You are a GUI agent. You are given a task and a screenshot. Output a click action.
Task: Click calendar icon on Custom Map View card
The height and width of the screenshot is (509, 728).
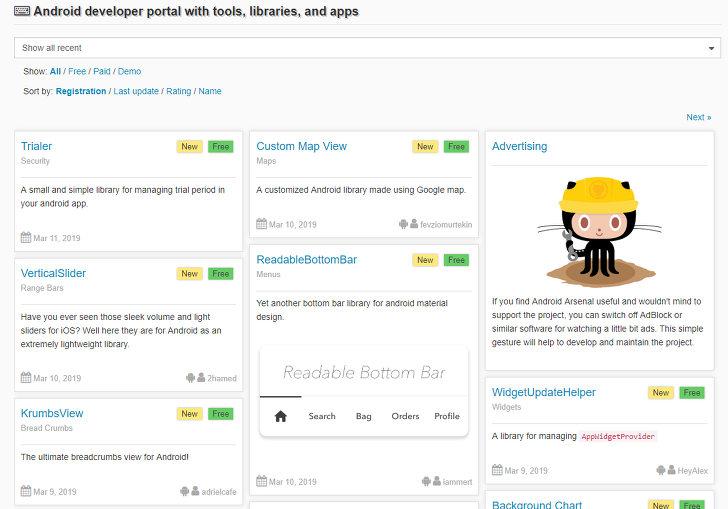coord(261,224)
